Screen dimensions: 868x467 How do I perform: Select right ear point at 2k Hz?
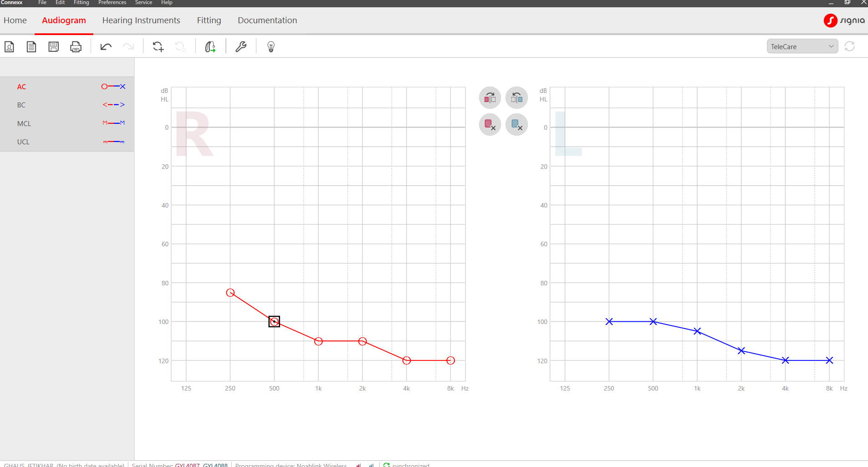(x=363, y=341)
